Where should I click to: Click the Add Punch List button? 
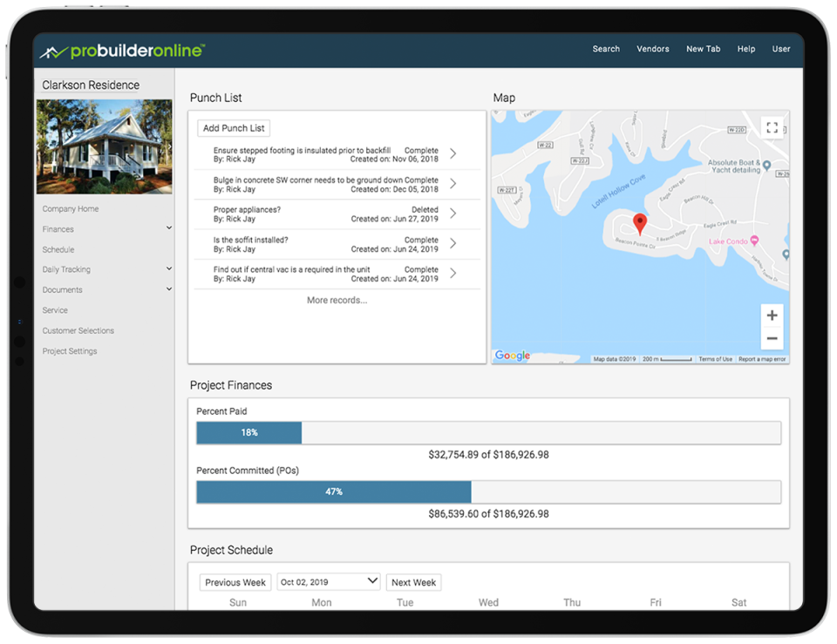(x=233, y=127)
